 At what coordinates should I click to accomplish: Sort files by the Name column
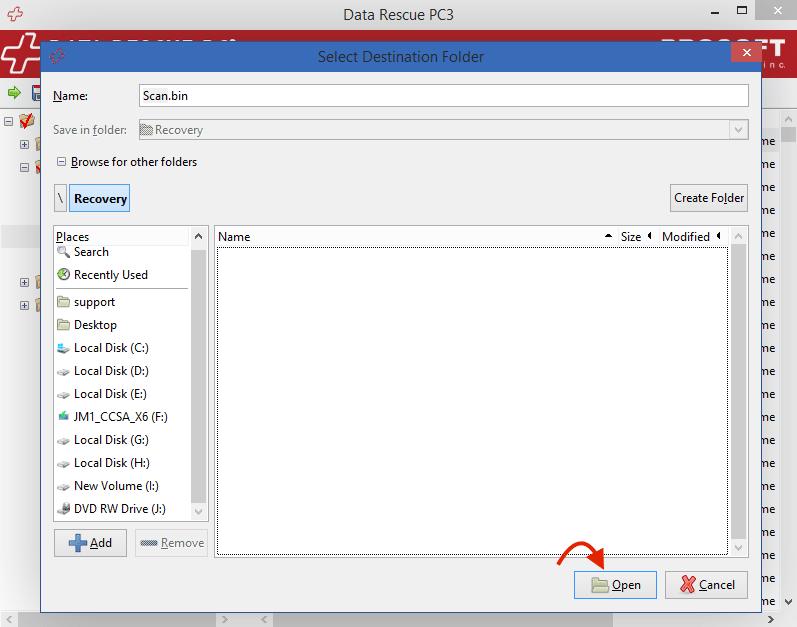(415, 237)
